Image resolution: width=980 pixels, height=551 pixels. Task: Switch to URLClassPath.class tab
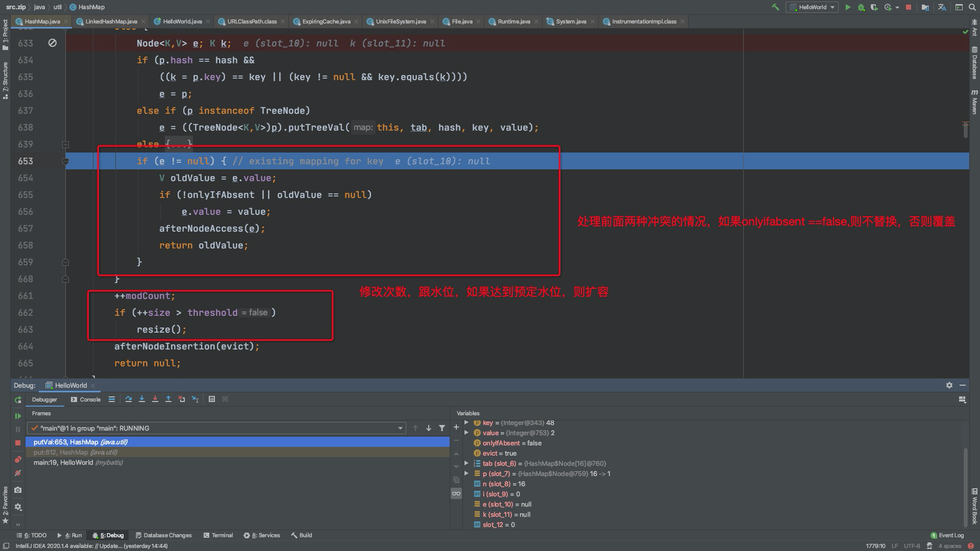coord(252,21)
